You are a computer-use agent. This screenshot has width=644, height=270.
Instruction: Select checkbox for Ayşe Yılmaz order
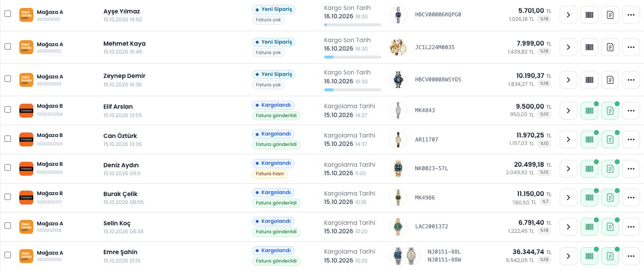tap(7, 14)
